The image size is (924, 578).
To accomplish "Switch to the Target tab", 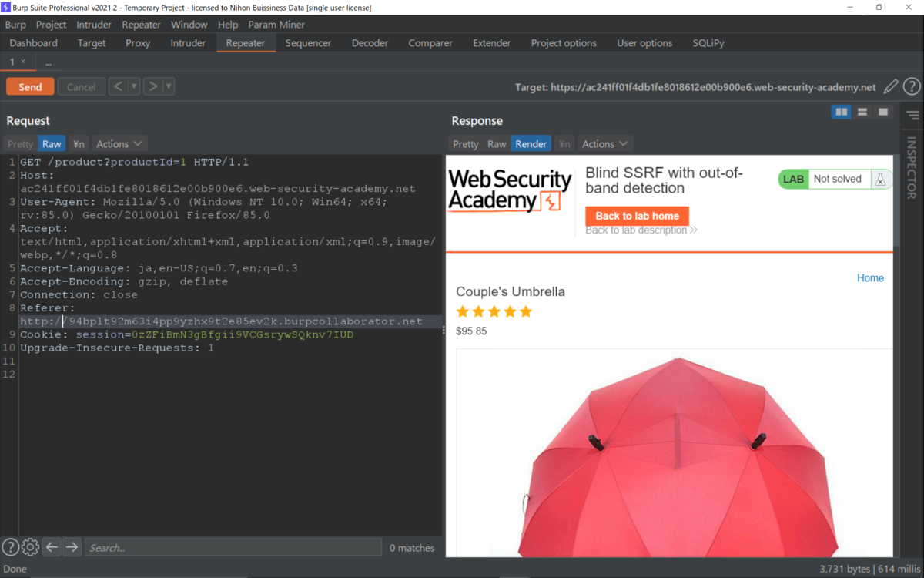I will point(92,43).
